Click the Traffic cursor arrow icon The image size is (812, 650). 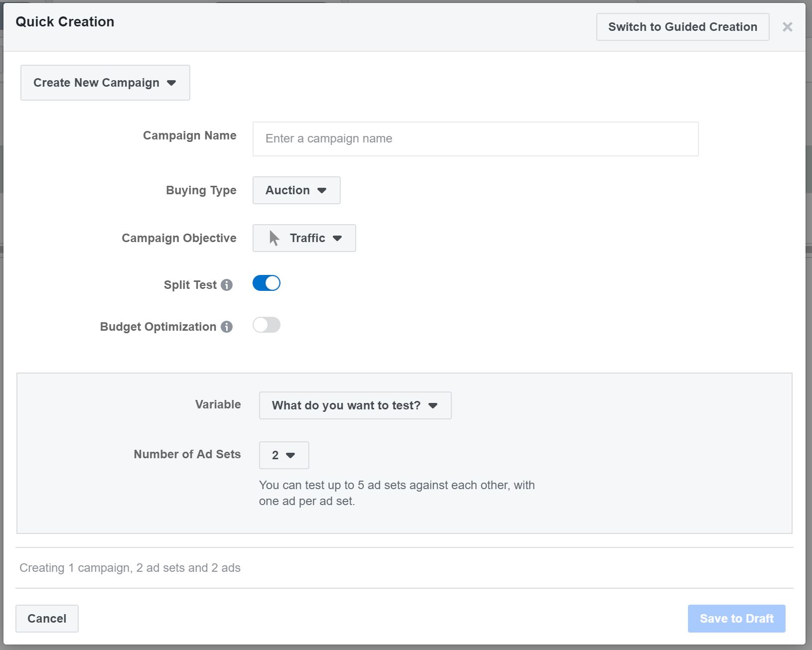[x=274, y=238]
